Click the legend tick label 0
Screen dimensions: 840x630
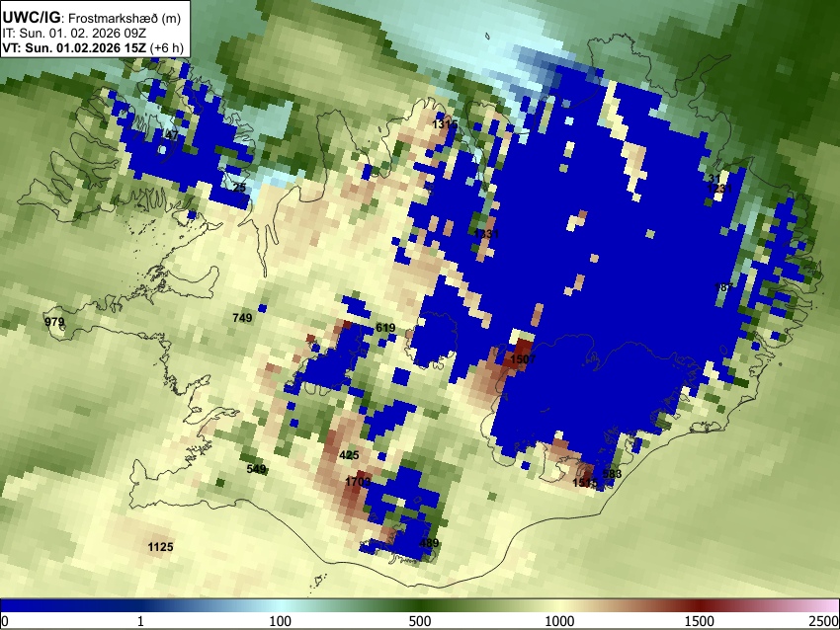tap(5, 621)
